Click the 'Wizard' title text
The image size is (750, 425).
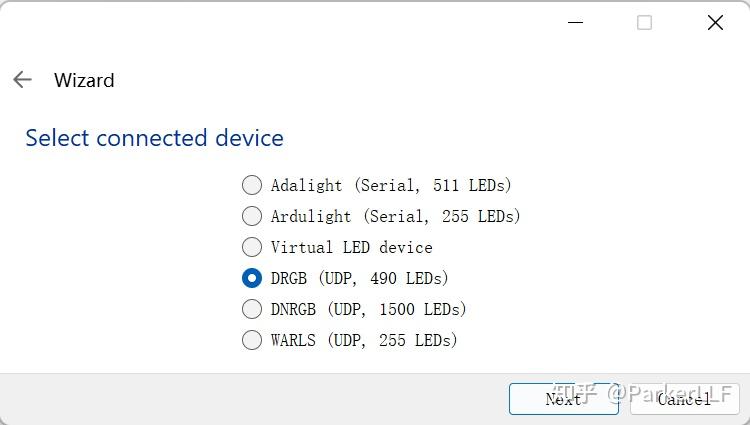click(84, 80)
